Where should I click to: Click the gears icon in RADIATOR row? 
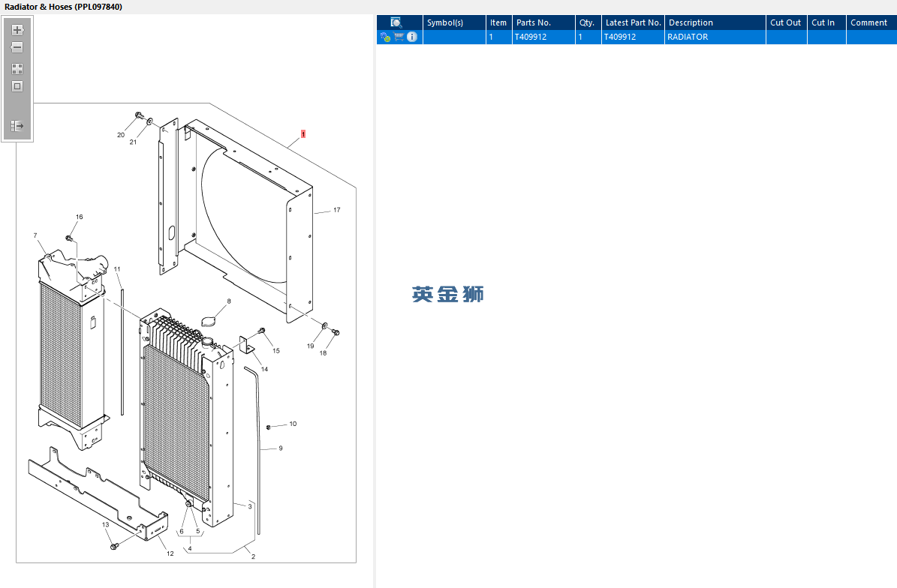385,37
